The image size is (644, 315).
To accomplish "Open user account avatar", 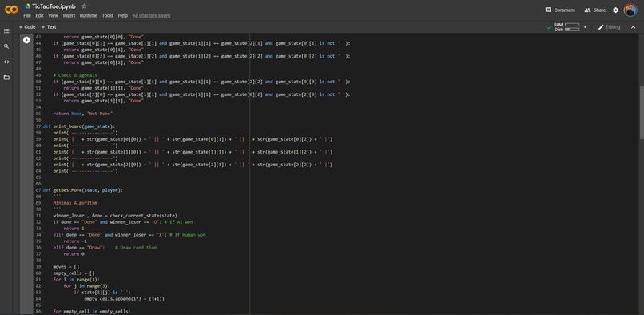I will [630, 10].
